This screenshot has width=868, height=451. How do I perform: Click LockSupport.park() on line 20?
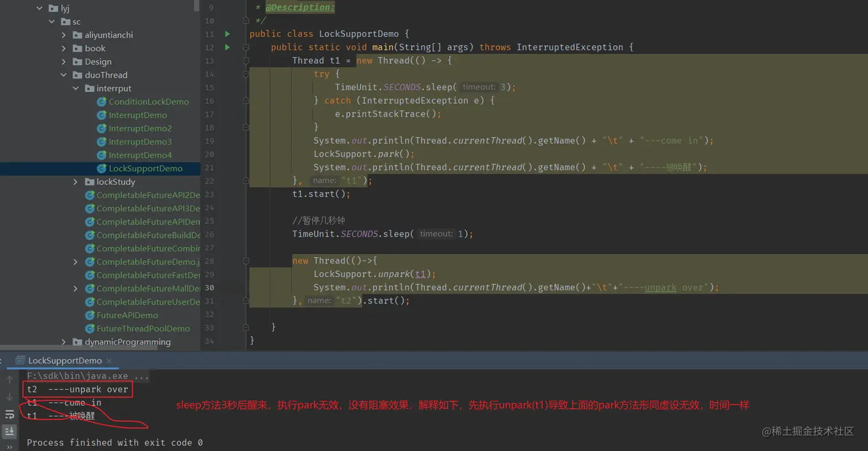pos(363,154)
